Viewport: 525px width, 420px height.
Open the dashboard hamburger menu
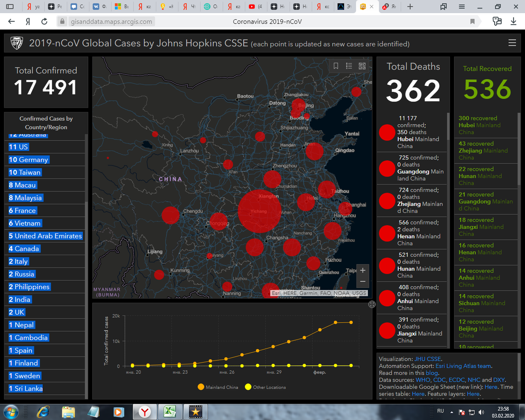coord(512,43)
